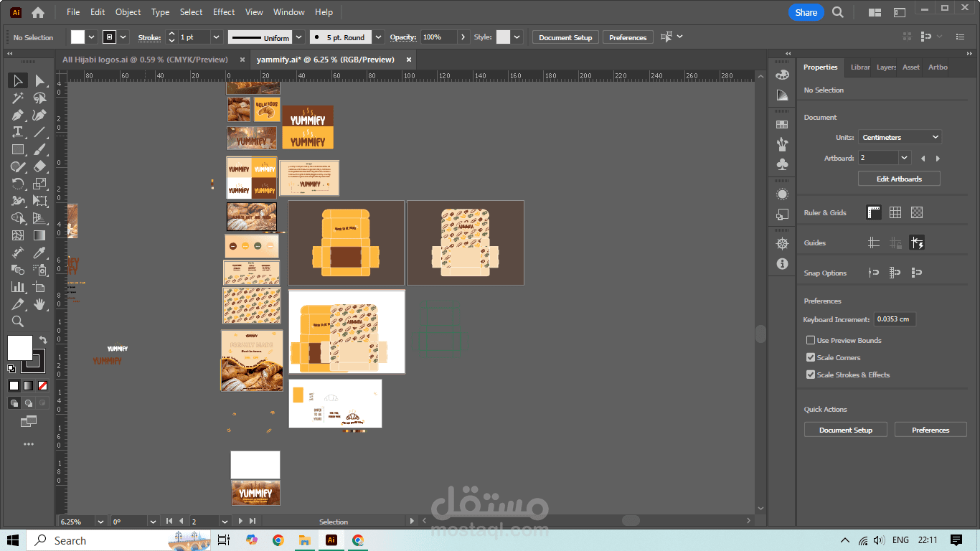Pick the Magic Wand tool
The height and width of the screenshot is (551, 980).
pos(18,98)
